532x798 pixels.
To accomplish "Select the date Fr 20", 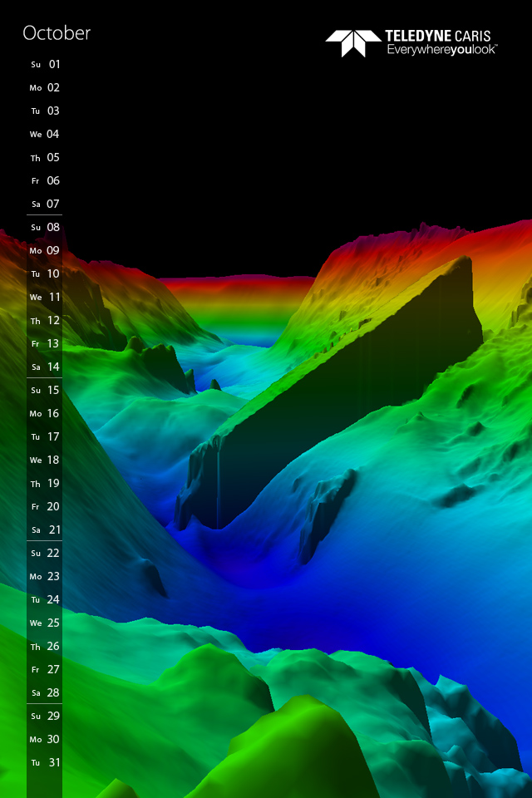I will [x=46, y=506].
